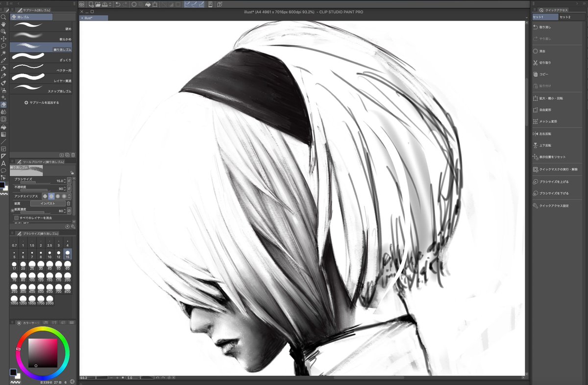Choose the 硬め eraser sub tool
Image resolution: width=588 pixels, height=385 pixels.
coord(41,26)
